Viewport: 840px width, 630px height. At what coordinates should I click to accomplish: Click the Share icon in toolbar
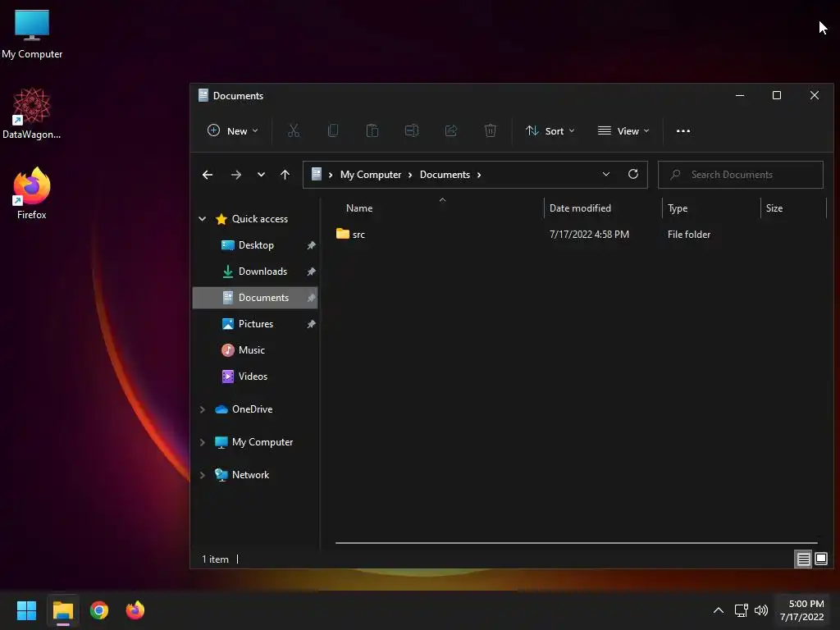tap(451, 130)
